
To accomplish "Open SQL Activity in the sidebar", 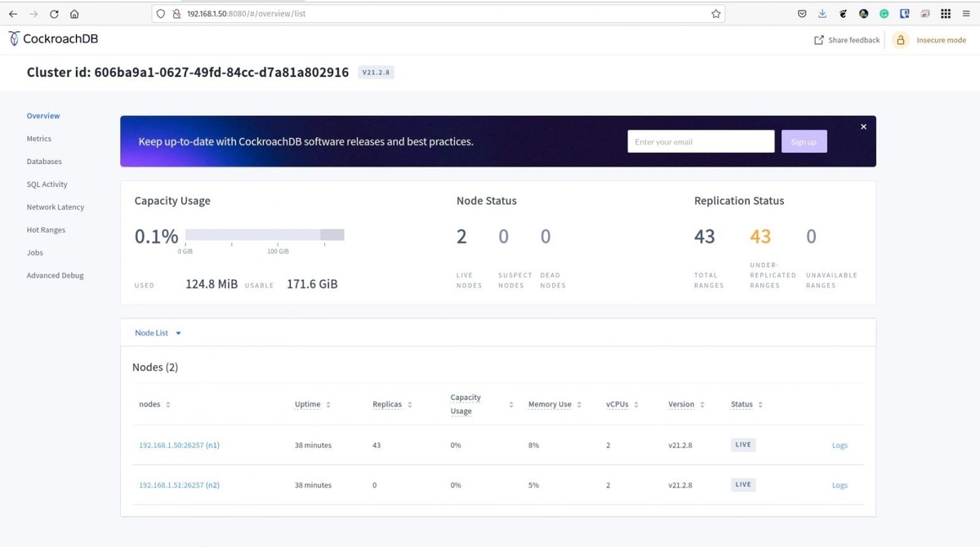I will pos(47,185).
